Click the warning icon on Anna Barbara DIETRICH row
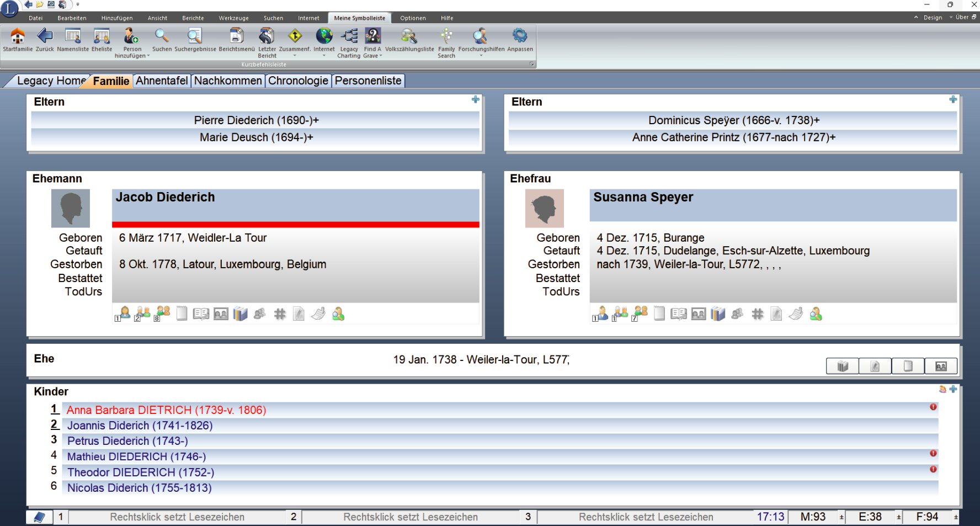Image resolution: width=980 pixels, height=526 pixels. point(933,407)
